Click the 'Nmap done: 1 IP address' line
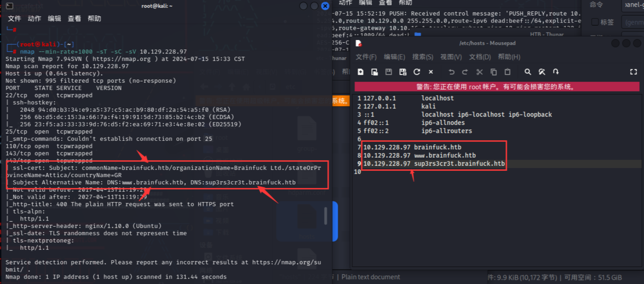The width and height of the screenshot is (644, 284). pyautogui.click(x=116, y=277)
